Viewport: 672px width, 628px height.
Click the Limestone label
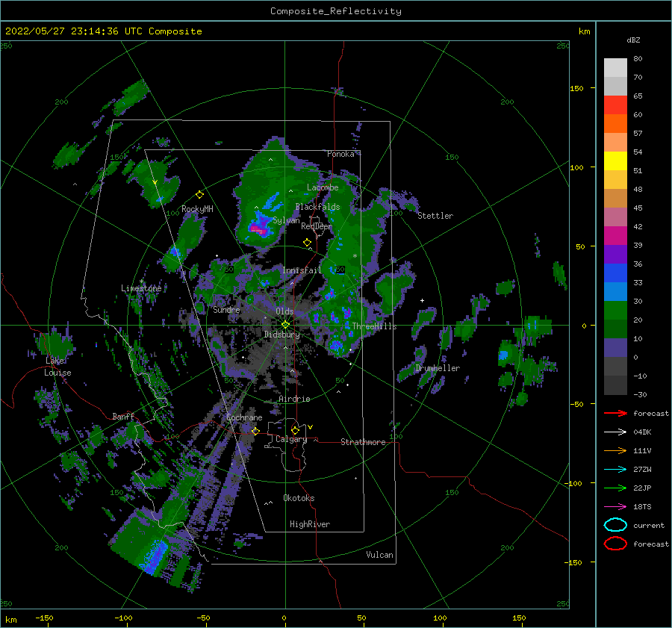141,288
